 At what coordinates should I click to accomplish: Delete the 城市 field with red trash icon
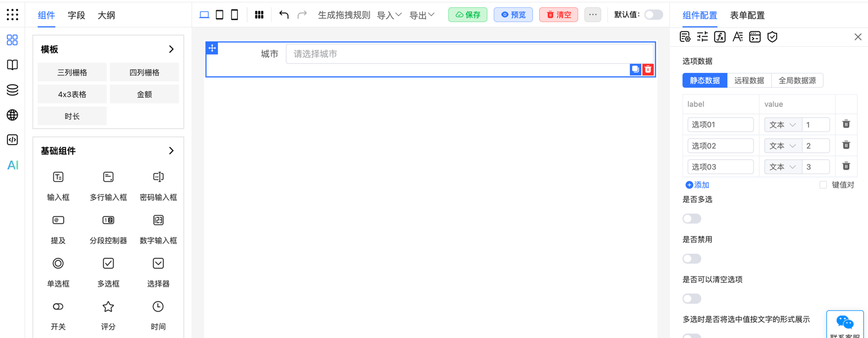tap(648, 69)
